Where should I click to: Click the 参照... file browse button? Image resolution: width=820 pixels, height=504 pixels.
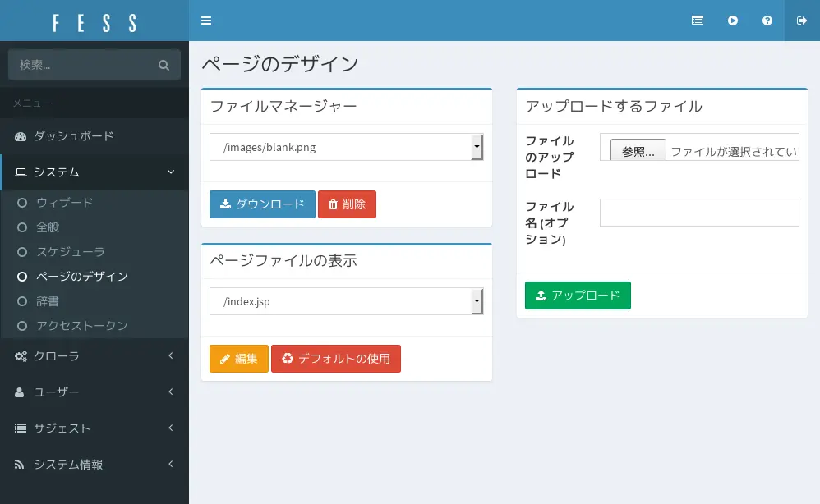[638, 152]
